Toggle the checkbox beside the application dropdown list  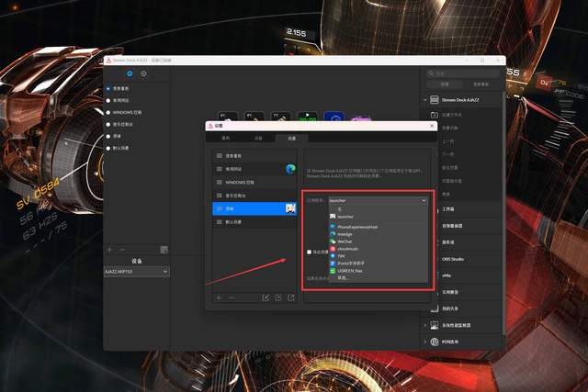click(309, 251)
